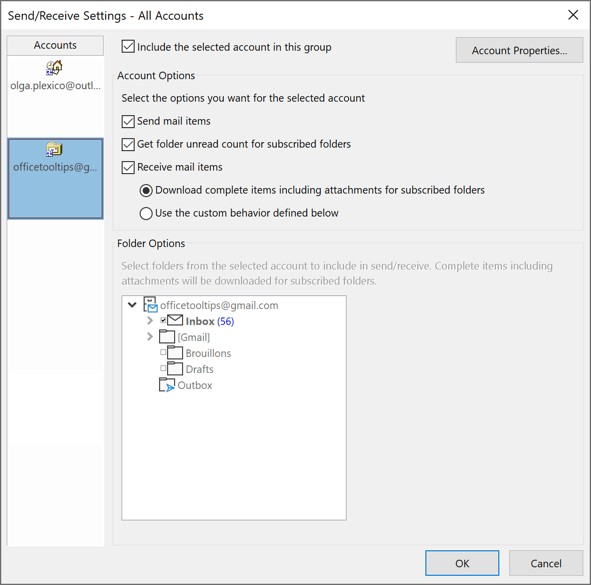Image resolution: width=591 pixels, height=585 pixels.
Task: Confirm settings with the OK button
Action: 462,563
